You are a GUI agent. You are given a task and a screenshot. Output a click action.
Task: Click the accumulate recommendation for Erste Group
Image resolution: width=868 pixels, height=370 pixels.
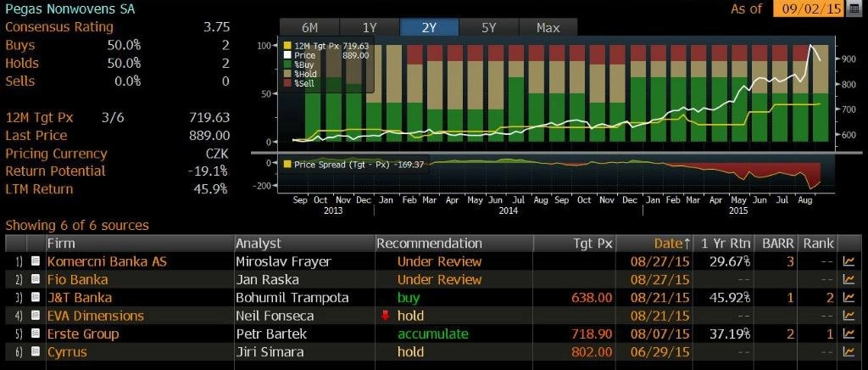click(x=433, y=334)
